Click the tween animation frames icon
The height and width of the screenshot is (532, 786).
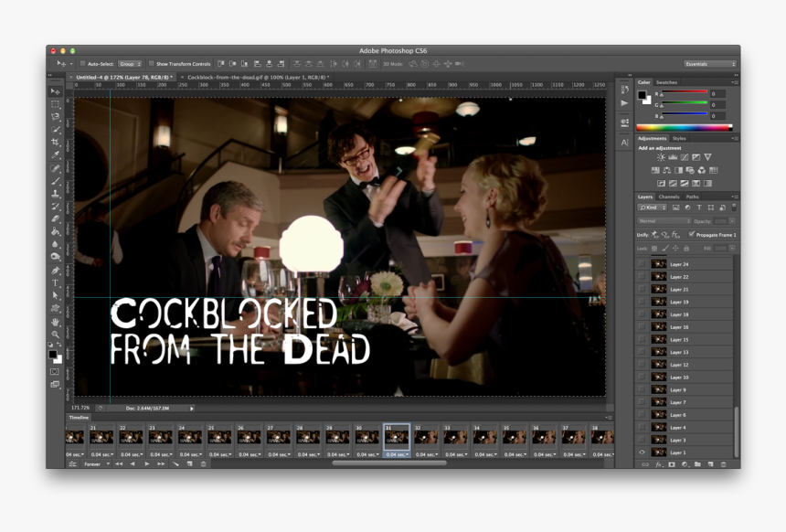175,463
